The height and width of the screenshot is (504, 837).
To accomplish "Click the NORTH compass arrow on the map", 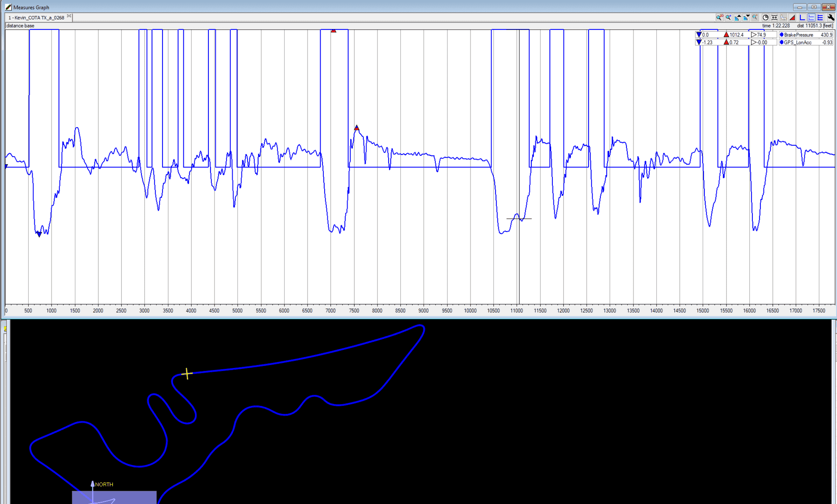I will tap(93, 484).
